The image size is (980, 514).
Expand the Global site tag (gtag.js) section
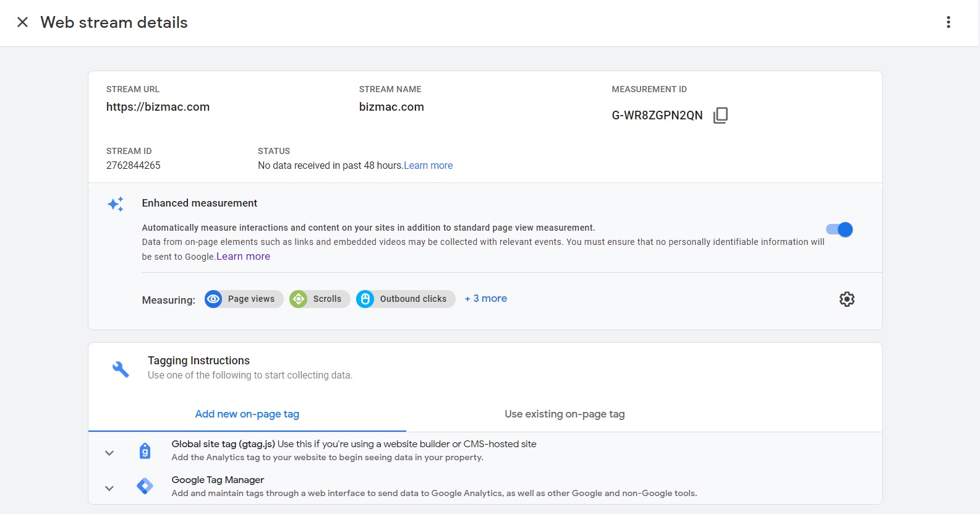[109, 453]
